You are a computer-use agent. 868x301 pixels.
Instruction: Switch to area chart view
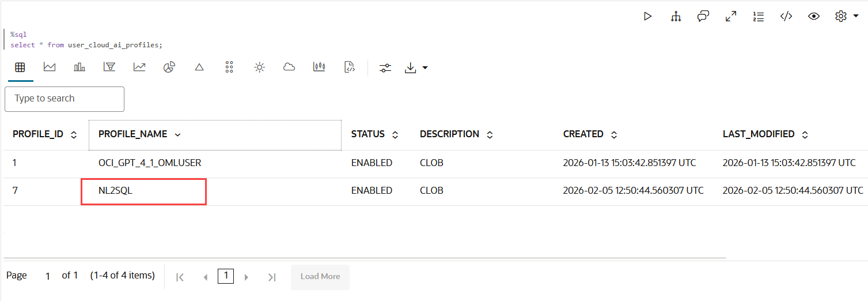click(50, 67)
